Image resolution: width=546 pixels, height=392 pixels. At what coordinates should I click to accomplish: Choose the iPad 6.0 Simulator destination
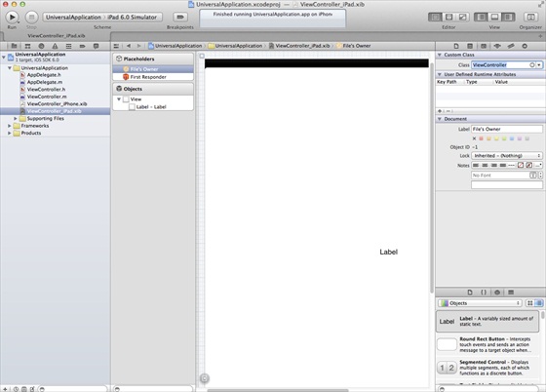[x=132, y=17]
